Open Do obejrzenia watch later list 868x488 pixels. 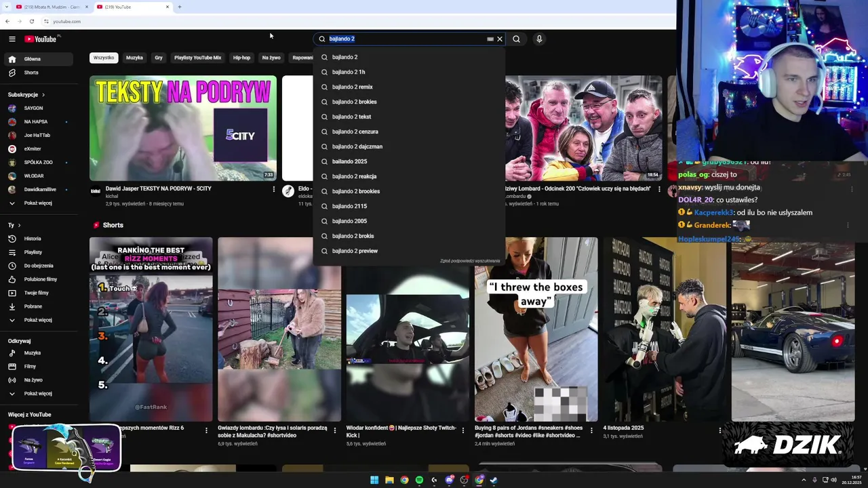point(39,266)
